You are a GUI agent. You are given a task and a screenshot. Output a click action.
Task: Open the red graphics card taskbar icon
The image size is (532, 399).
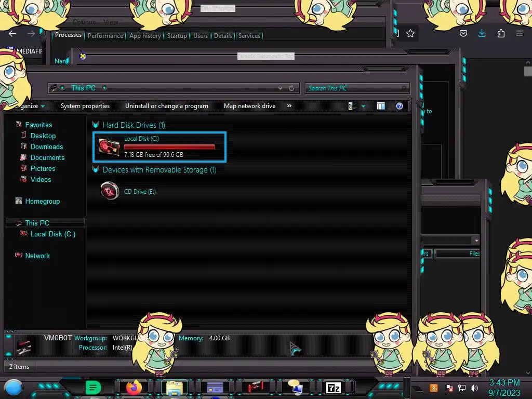(255, 388)
